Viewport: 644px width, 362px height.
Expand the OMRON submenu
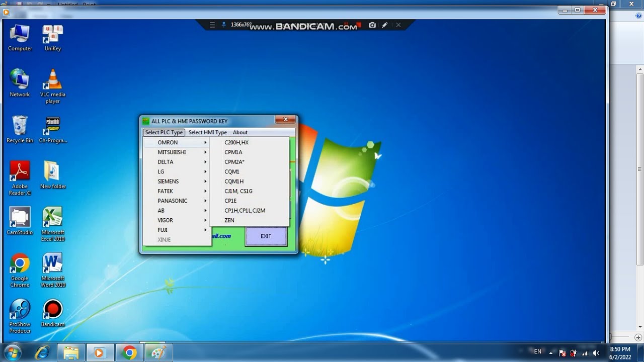click(177, 142)
